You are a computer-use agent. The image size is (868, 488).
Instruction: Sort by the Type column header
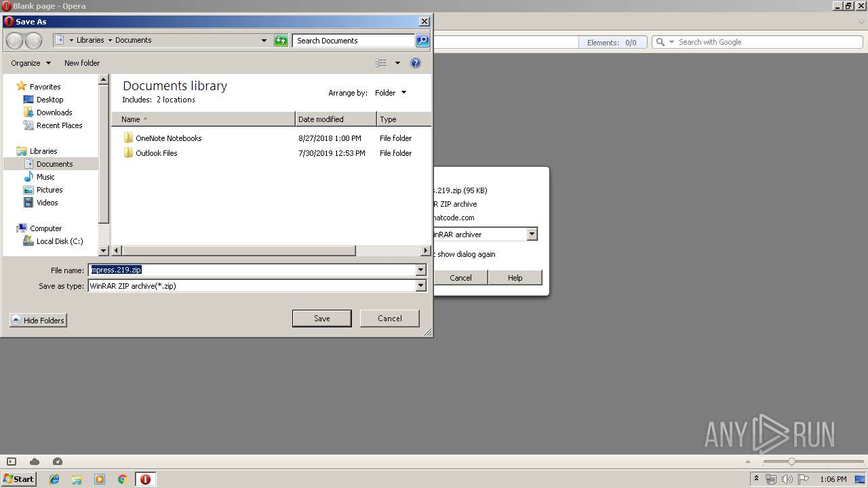[403, 119]
